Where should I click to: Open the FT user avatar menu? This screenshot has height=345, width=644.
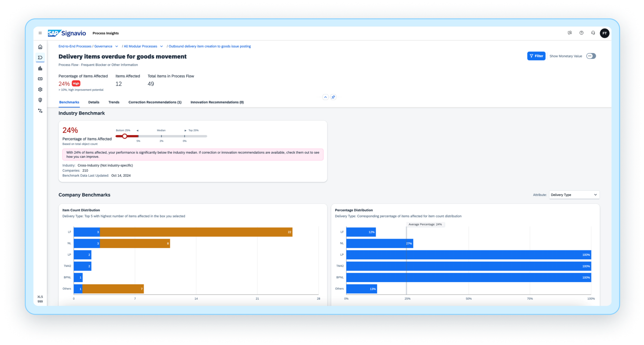[x=604, y=33]
